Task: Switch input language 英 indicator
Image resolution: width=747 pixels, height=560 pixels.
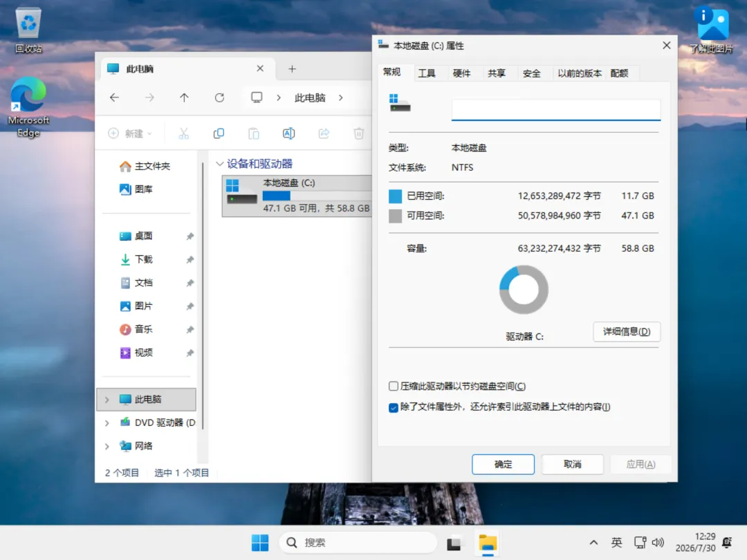Action: click(x=616, y=543)
